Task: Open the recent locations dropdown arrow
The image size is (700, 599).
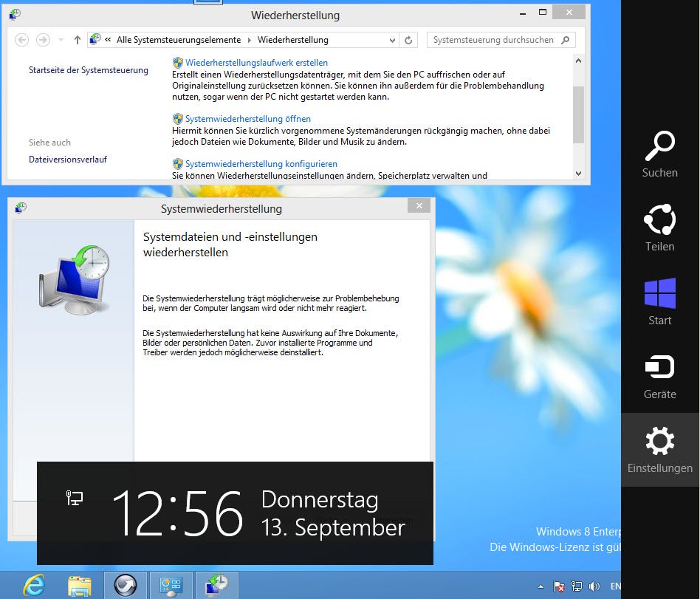Action: [61, 40]
